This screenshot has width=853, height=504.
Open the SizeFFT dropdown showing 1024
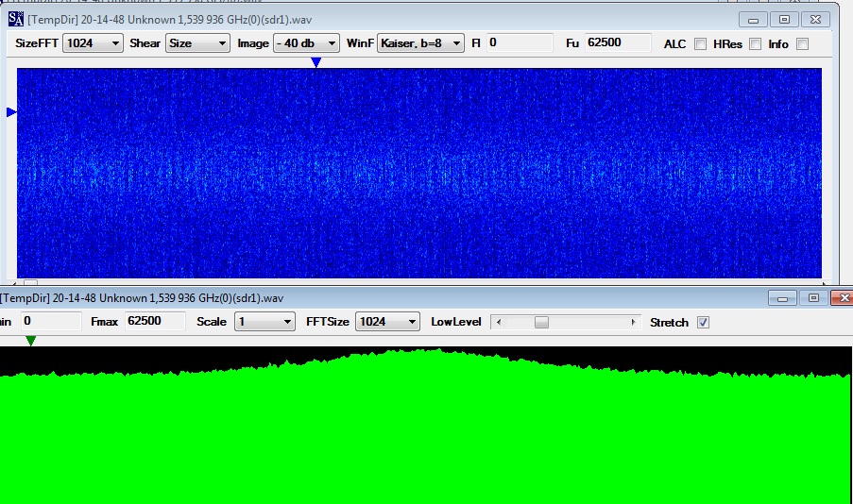(93, 43)
